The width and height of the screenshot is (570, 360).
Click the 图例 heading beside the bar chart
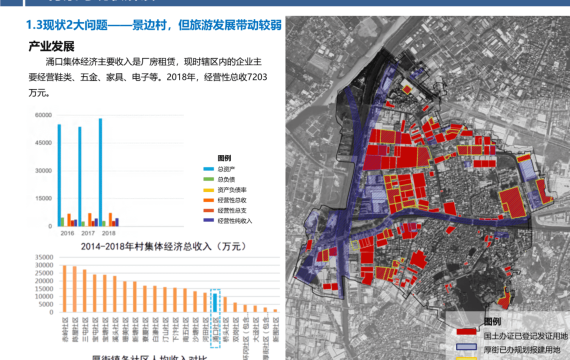[x=224, y=158]
